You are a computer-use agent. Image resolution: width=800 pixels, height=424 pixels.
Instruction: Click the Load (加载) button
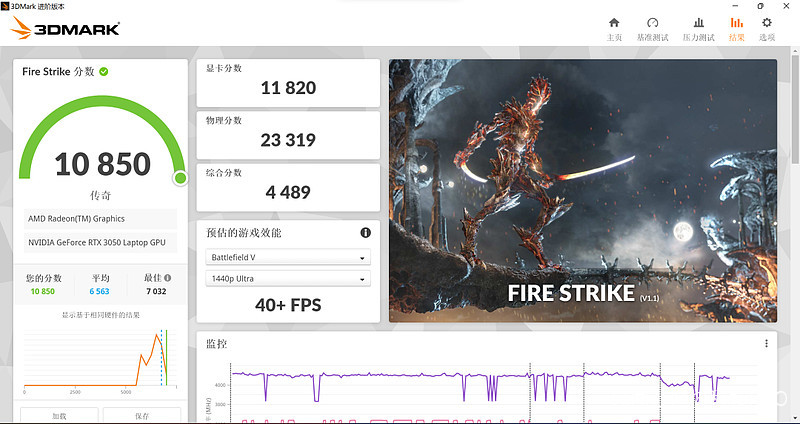pyautogui.click(x=59, y=415)
